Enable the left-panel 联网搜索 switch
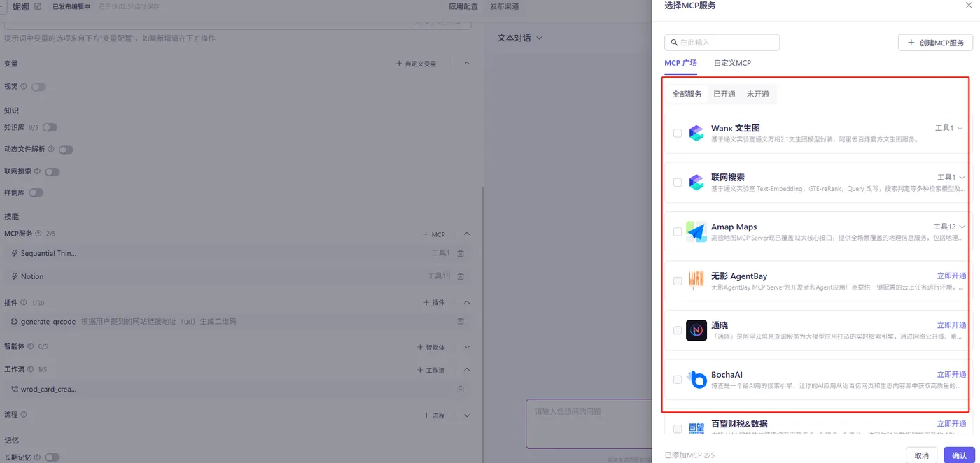The width and height of the screenshot is (980, 463). pyautogui.click(x=52, y=171)
